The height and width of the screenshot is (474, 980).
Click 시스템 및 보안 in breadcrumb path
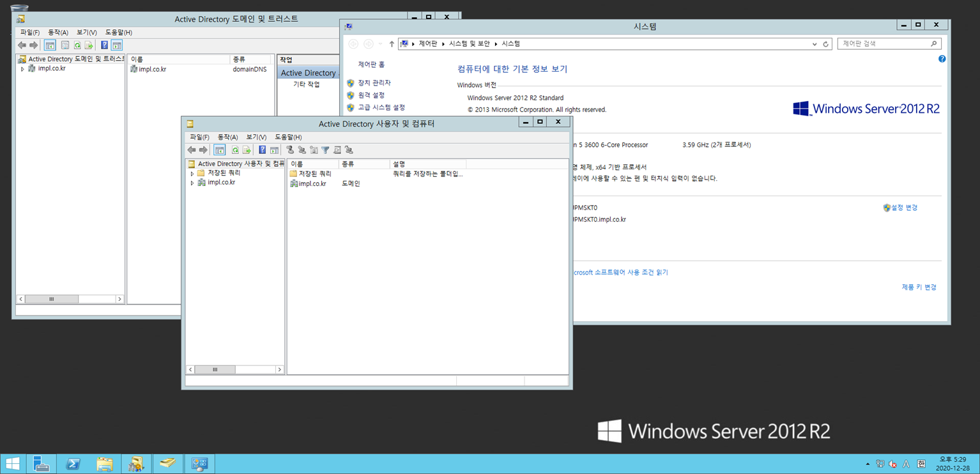point(470,44)
